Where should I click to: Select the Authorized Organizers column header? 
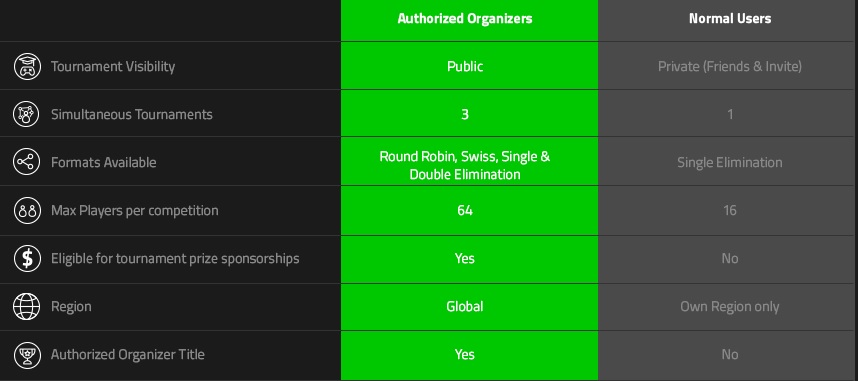[465, 19]
